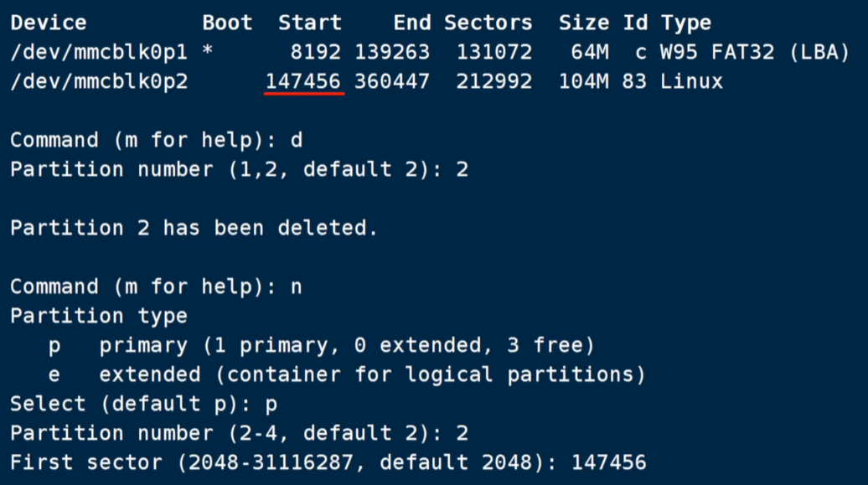Click the /dev/mmcblk0p2 device name

point(99,81)
